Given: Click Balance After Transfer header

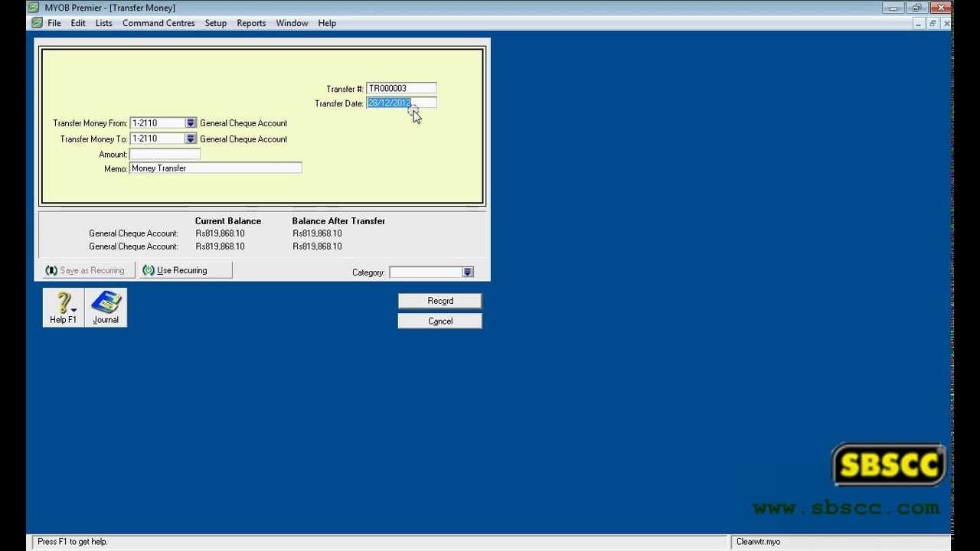Looking at the screenshot, I should tap(338, 221).
